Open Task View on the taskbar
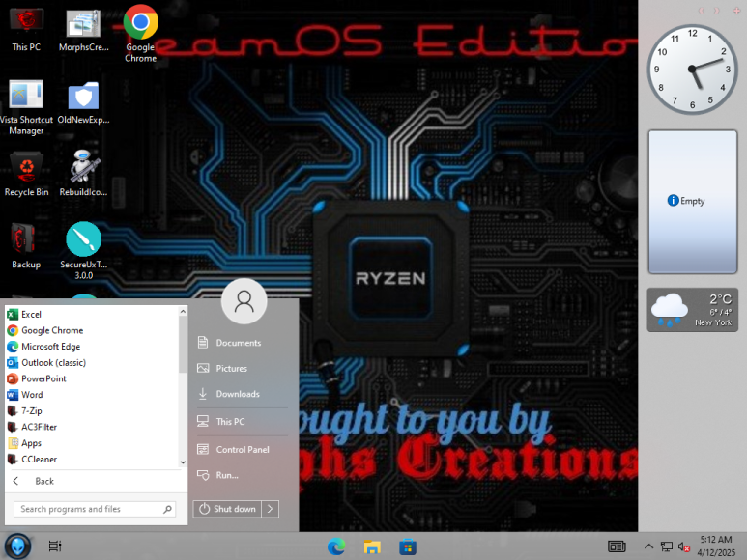The height and width of the screenshot is (560, 747). tap(55, 546)
